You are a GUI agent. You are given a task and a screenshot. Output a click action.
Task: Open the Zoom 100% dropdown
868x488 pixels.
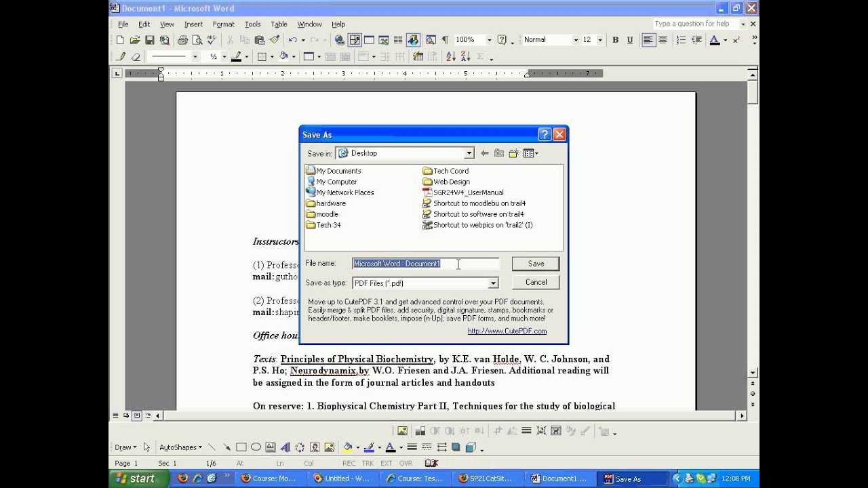[489, 40]
